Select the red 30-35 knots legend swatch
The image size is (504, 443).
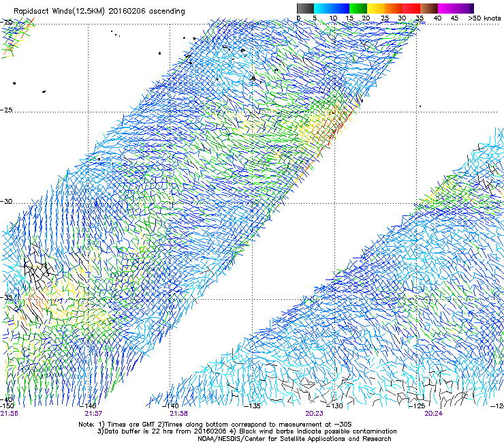[x=411, y=8]
